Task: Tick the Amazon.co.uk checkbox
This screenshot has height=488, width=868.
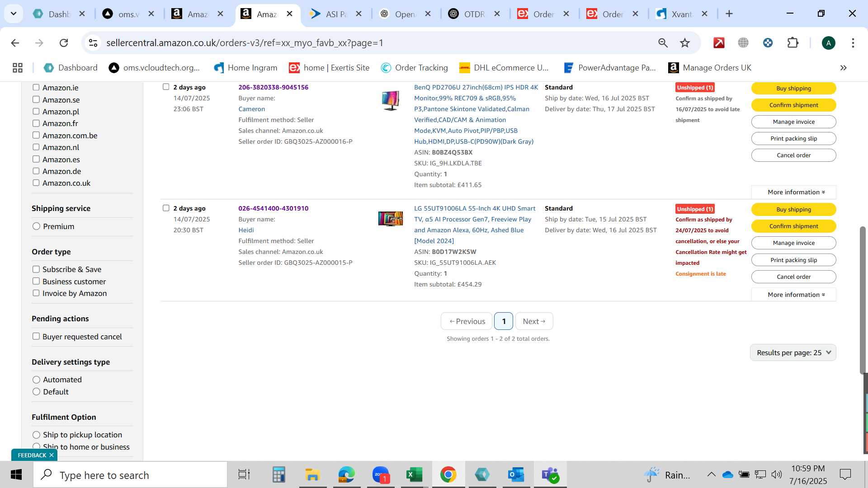Action: pyautogui.click(x=36, y=183)
